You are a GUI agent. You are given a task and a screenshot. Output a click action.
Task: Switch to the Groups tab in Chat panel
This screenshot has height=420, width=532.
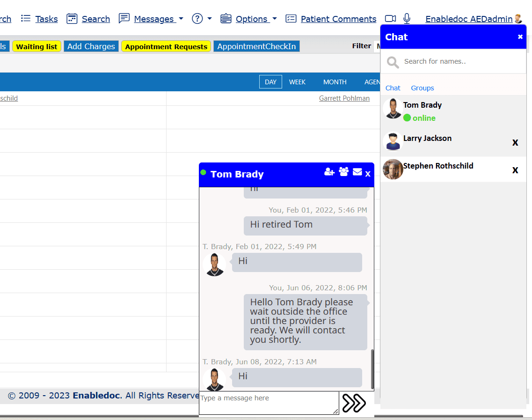tap(423, 88)
